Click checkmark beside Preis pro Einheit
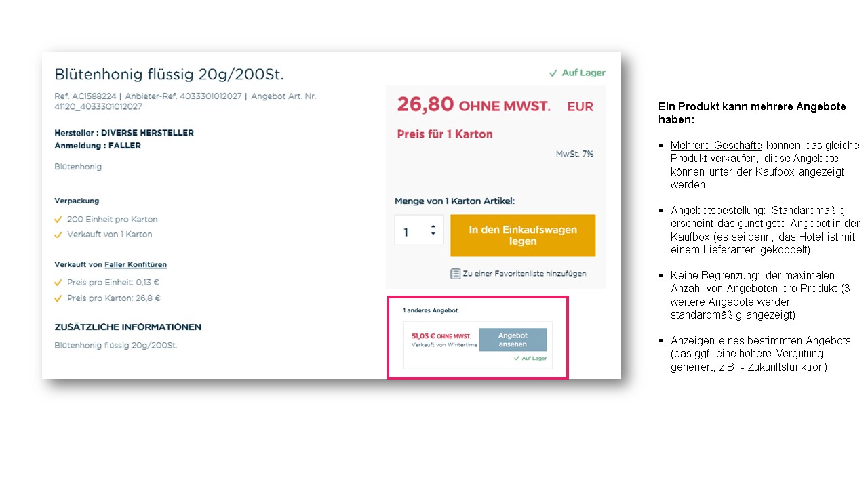868x488 pixels. 58,283
